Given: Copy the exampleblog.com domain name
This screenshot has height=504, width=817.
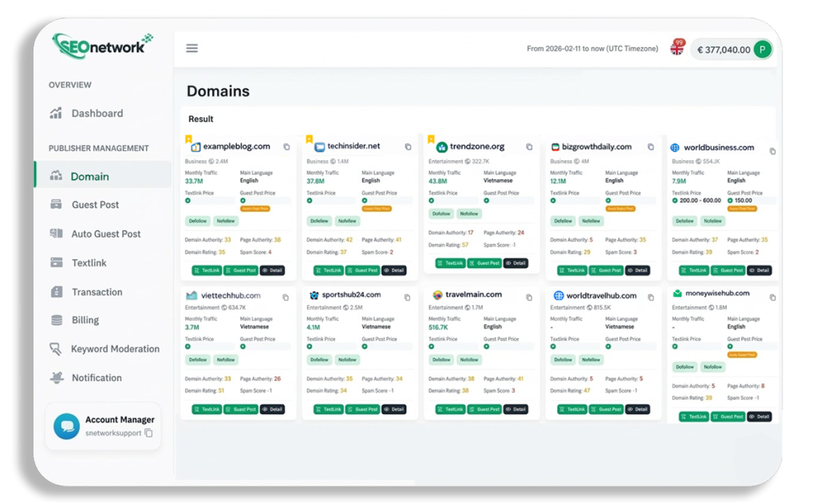Looking at the screenshot, I should (x=286, y=147).
